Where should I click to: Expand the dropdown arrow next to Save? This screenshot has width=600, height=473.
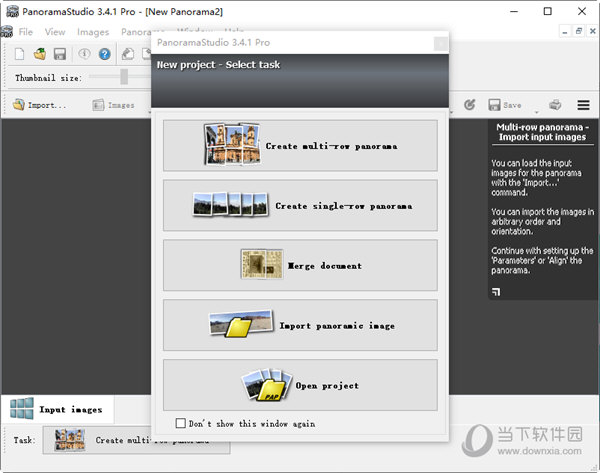[x=536, y=112]
